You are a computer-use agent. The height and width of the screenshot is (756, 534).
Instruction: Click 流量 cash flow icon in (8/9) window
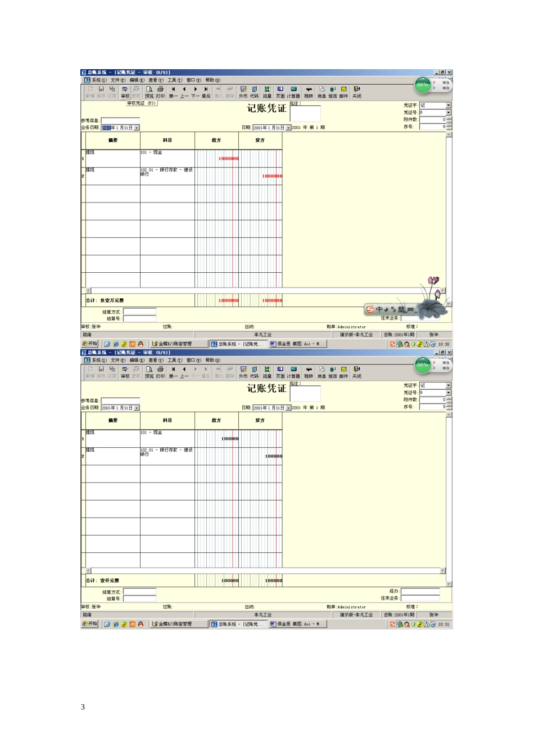(267, 92)
